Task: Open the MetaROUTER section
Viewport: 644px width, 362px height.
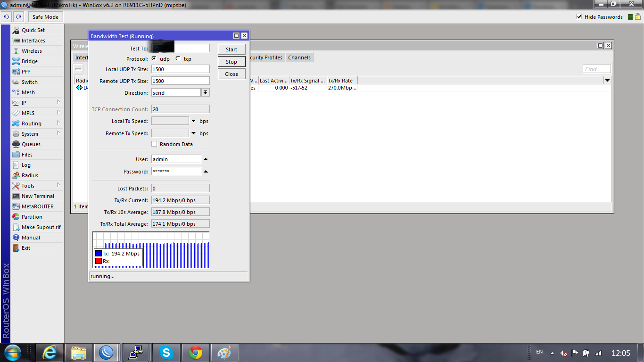Action: (38, 206)
